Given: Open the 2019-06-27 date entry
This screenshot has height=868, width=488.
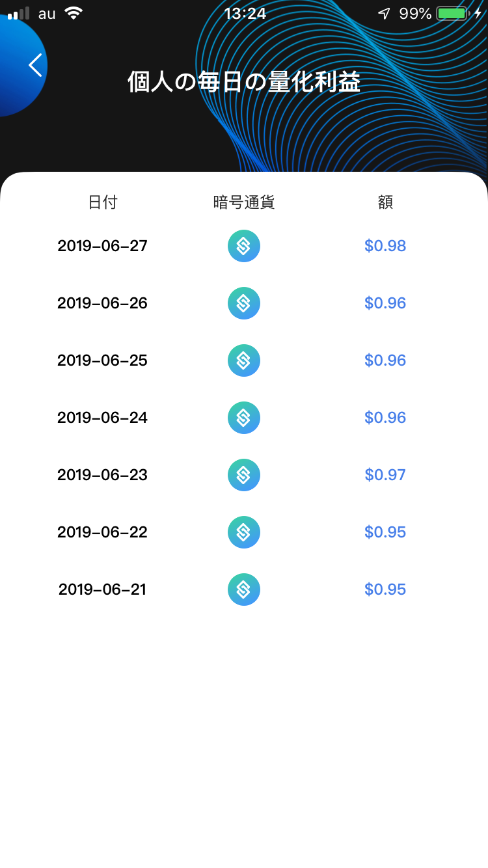Looking at the screenshot, I should [x=103, y=246].
